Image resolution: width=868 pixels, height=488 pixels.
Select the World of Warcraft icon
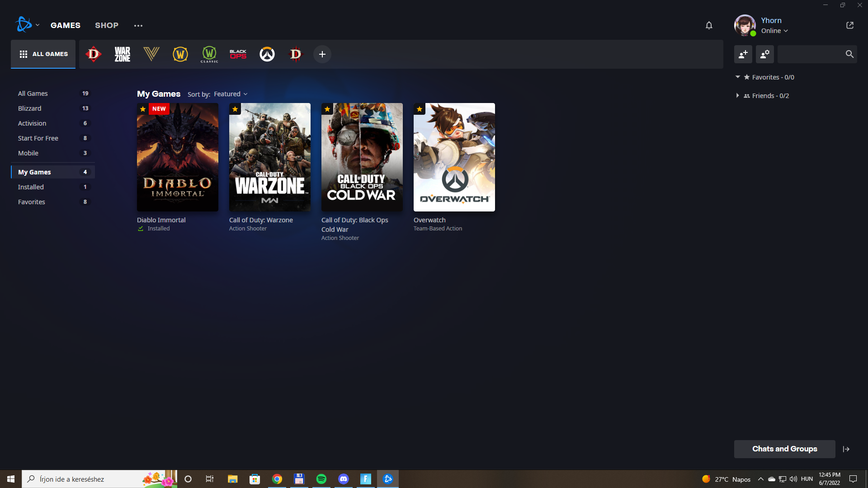pos(180,54)
